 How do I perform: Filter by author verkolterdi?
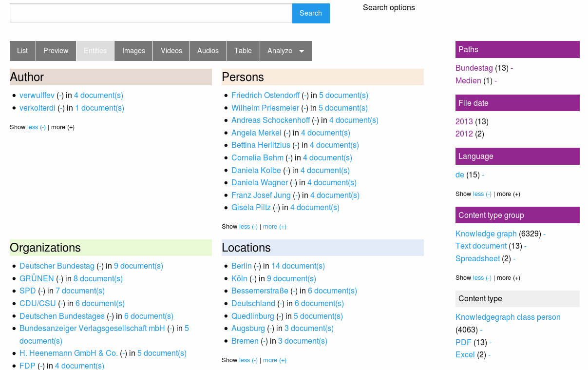coord(38,108)
